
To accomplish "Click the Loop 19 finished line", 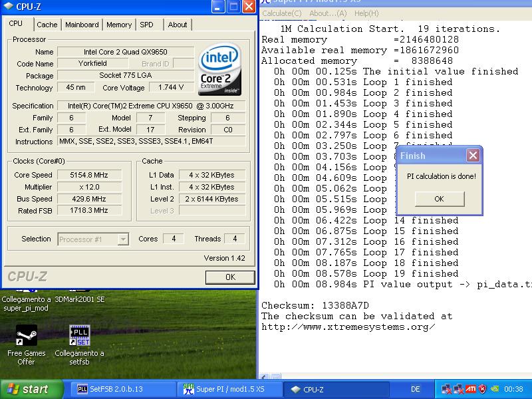I will pos(366,273).
